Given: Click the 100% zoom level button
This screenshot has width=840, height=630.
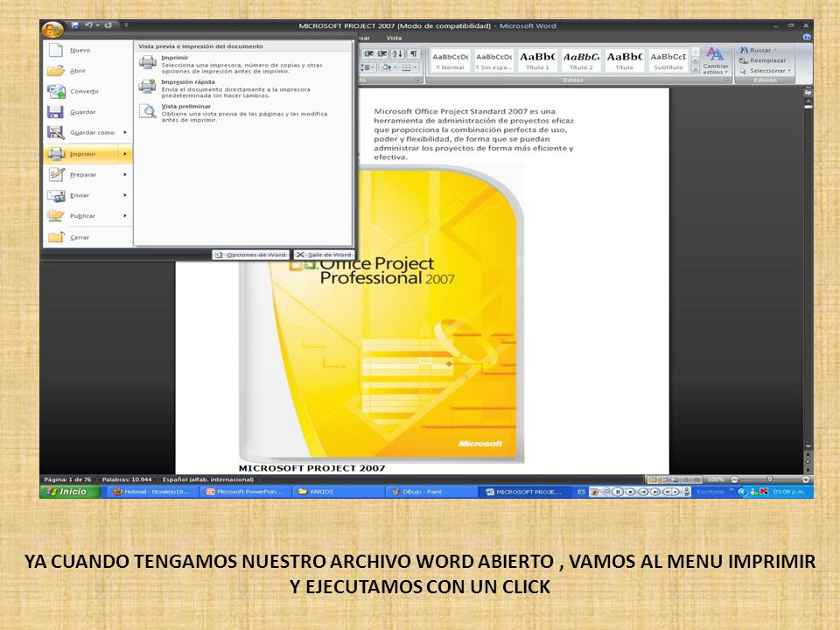Looking at the screenshot, I should 715,479.
